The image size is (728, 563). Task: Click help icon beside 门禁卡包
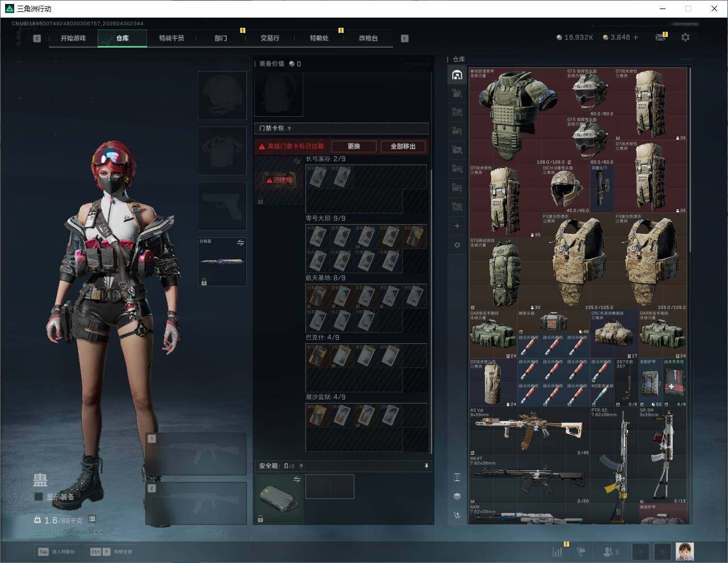pyautogui.click(x=290, y=129)
